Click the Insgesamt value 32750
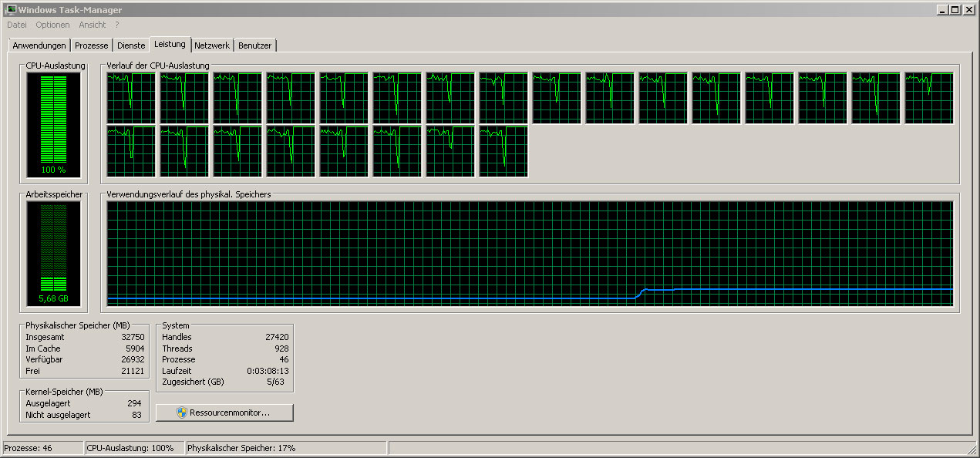Screen dimensions: 980x458 coord(133,337)
